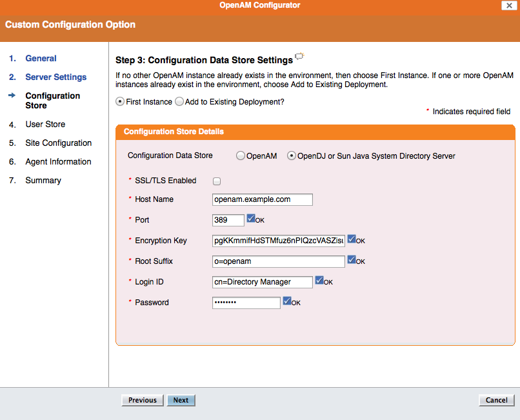This screenshot has height=420, width=520.
Task: Select Summary step in sidebar
Action: [x=43, y=181]
